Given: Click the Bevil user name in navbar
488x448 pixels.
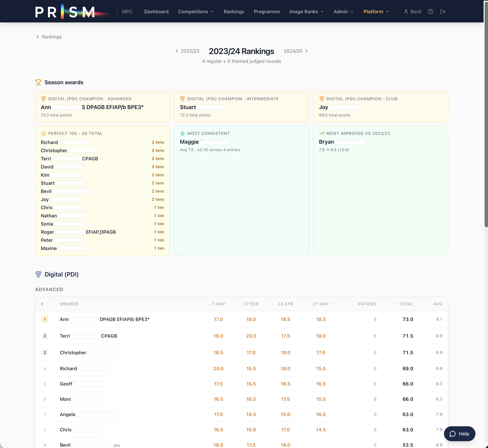Looking at the screenshot, I should tap(416, 12).
